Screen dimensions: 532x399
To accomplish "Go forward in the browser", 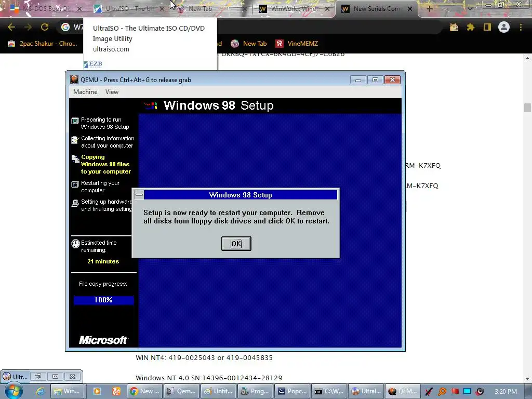I will 28,27.
